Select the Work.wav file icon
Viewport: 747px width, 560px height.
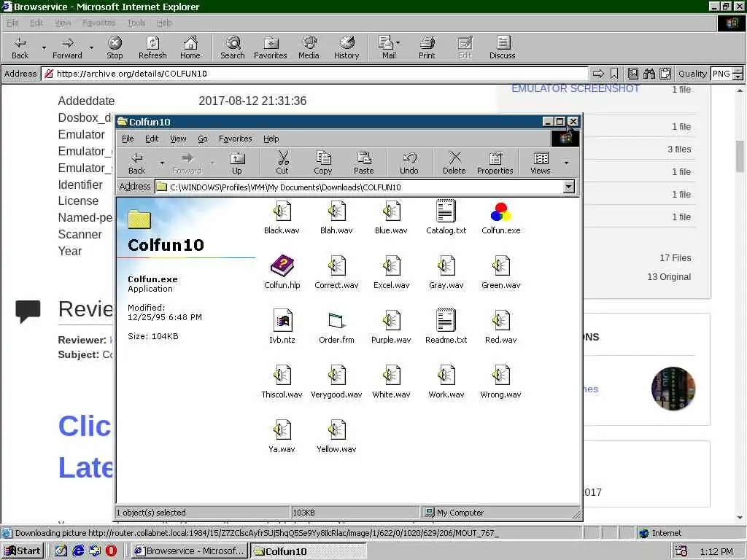446,381
